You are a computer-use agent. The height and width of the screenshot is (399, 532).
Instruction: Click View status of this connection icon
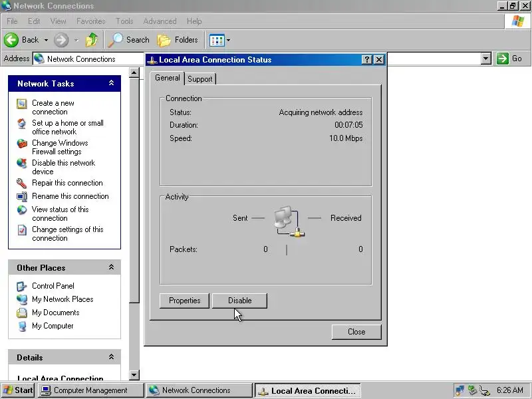(22, 210)
